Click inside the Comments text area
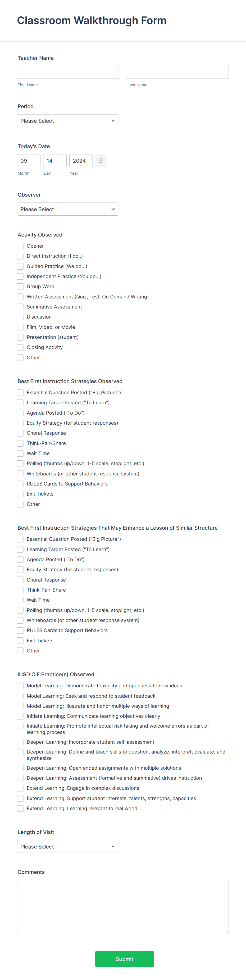The image size is (246, 980). tap(122, 905)
